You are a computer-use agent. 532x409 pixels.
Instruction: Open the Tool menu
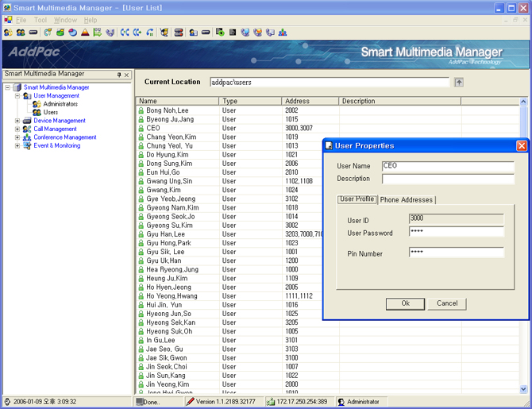tap(40, 20)
